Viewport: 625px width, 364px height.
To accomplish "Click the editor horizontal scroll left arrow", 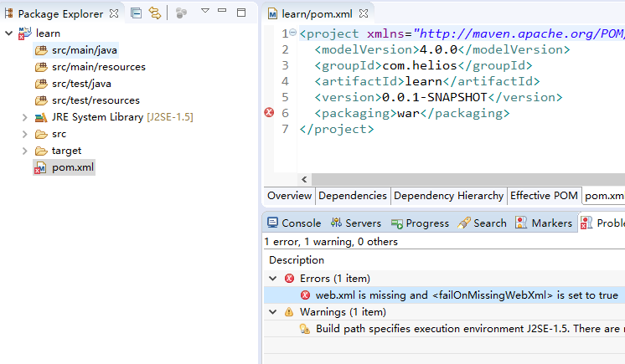I will click(304, 179).
